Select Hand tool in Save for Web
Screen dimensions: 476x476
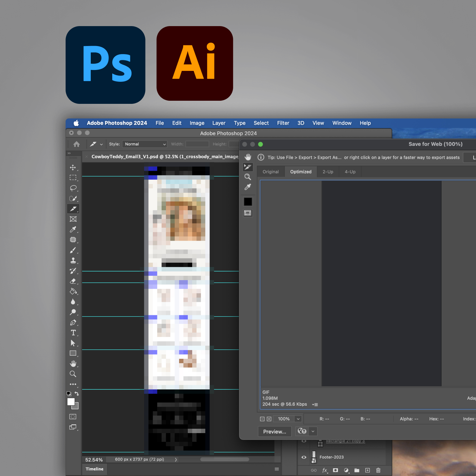(x=248, y=157)
